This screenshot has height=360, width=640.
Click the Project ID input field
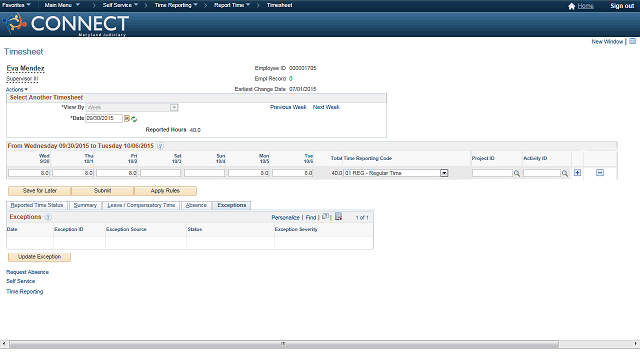tap(492, 173)
